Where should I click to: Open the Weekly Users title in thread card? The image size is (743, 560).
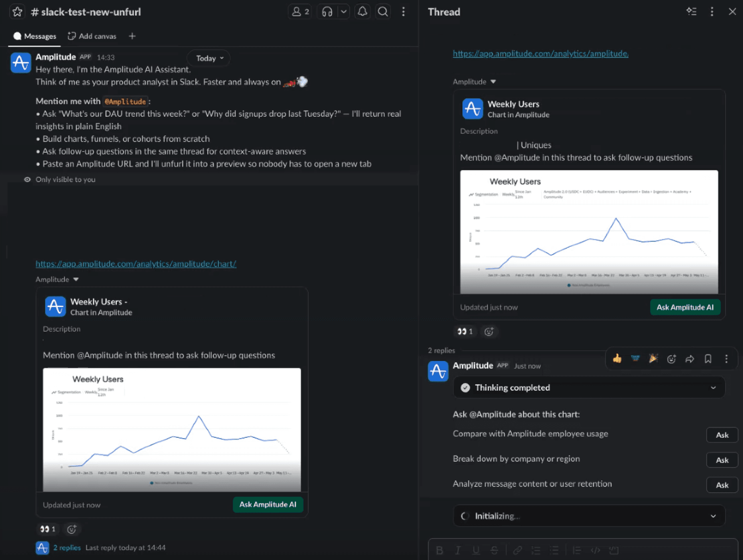(x=514, y=104)
